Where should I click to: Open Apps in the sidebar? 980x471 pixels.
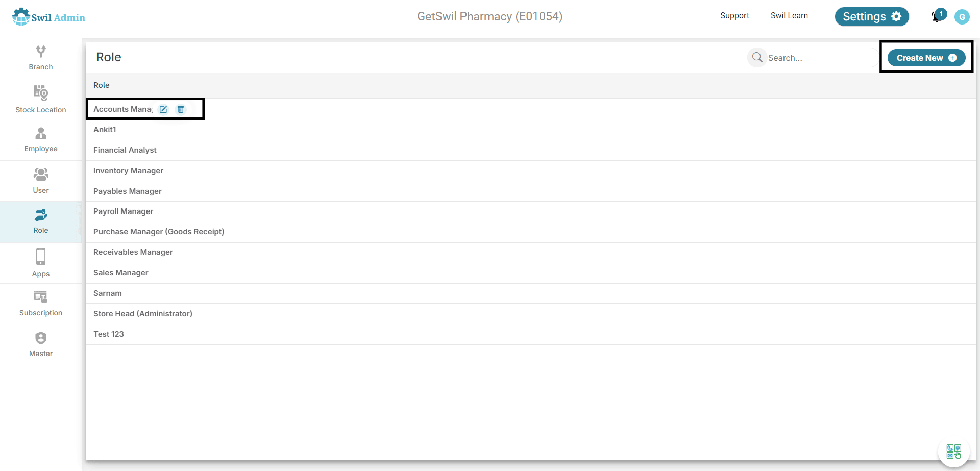pos(41,263)
